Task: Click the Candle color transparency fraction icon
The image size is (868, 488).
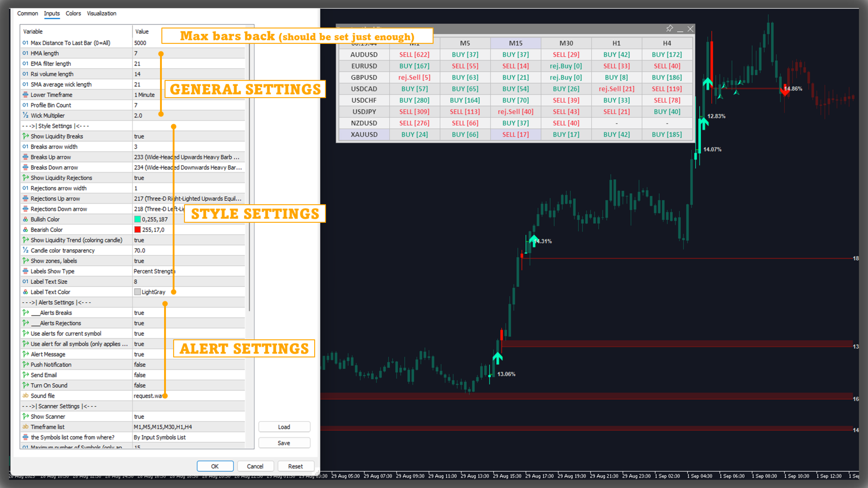Action: (25, 250)
